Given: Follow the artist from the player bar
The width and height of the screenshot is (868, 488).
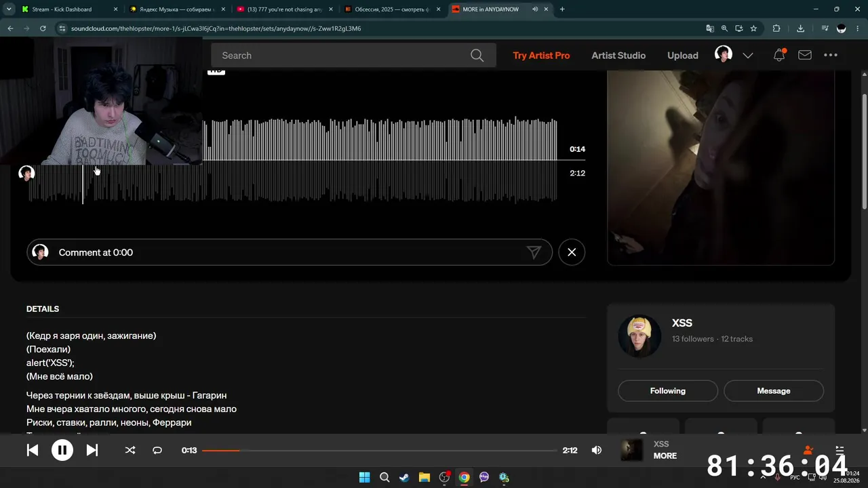Looking at the screenshot, I should click(x=808, y=449).
